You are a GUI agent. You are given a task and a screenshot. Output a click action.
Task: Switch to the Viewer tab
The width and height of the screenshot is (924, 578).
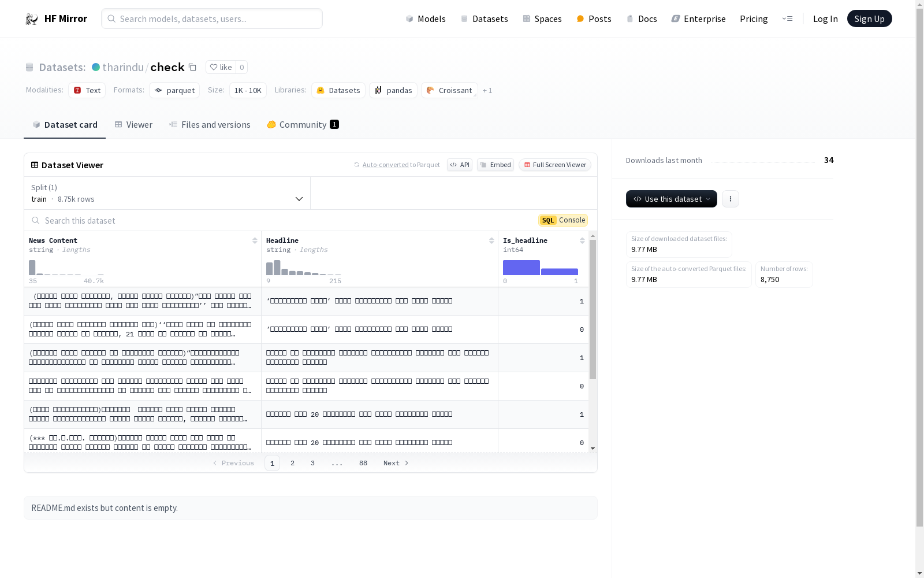(x=133, y=125)
